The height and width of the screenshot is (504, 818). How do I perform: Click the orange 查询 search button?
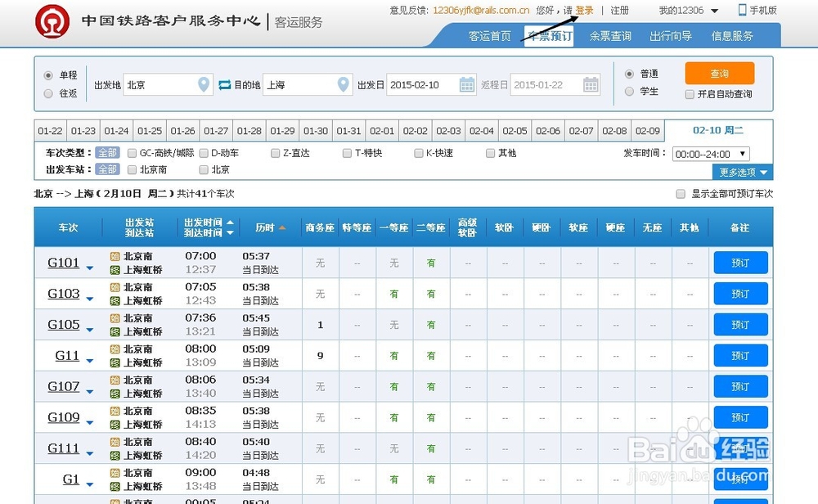tap(719, 73)
